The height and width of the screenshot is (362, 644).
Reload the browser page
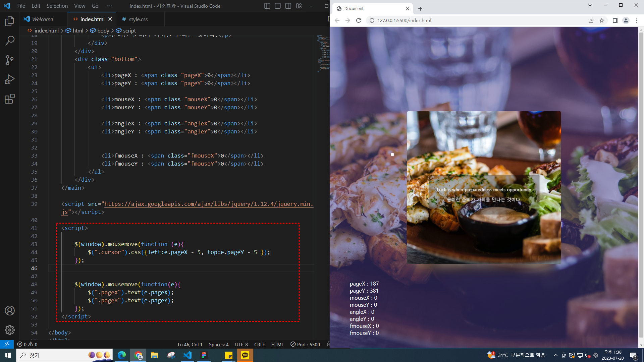(x=359, y=20)
